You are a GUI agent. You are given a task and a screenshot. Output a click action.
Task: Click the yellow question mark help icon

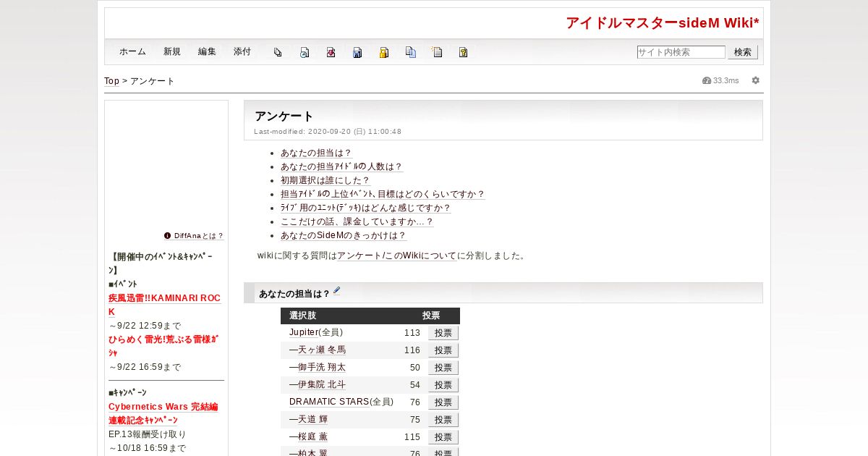click(464, 52)
